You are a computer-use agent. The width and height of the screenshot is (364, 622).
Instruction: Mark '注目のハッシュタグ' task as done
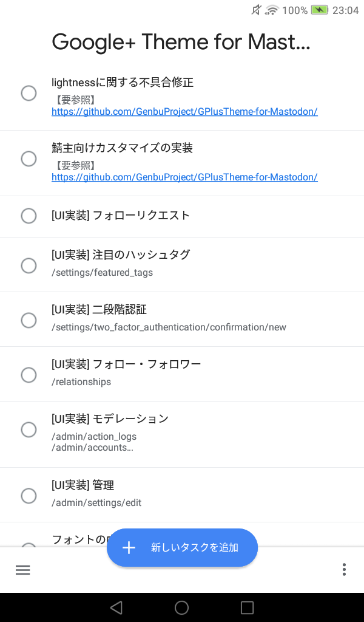pos(29,265)
